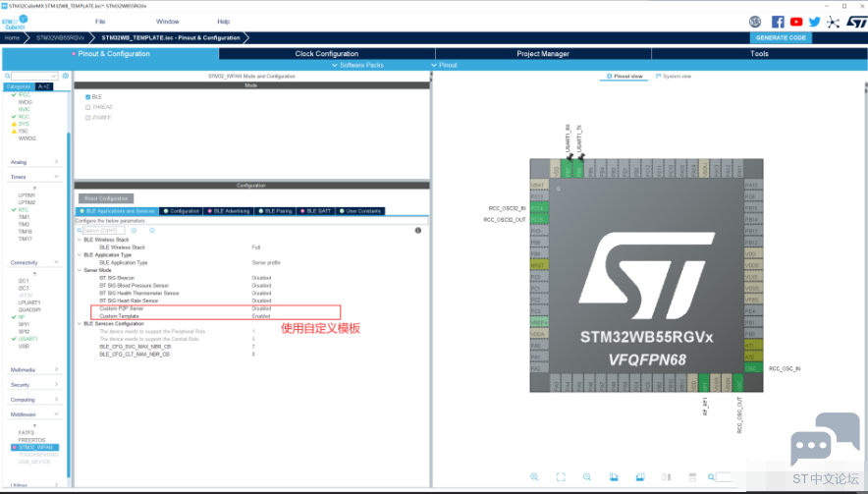Click the Fit to screen icon
The height and width of the screenshot is (494, 868).
tap(561, 477)
